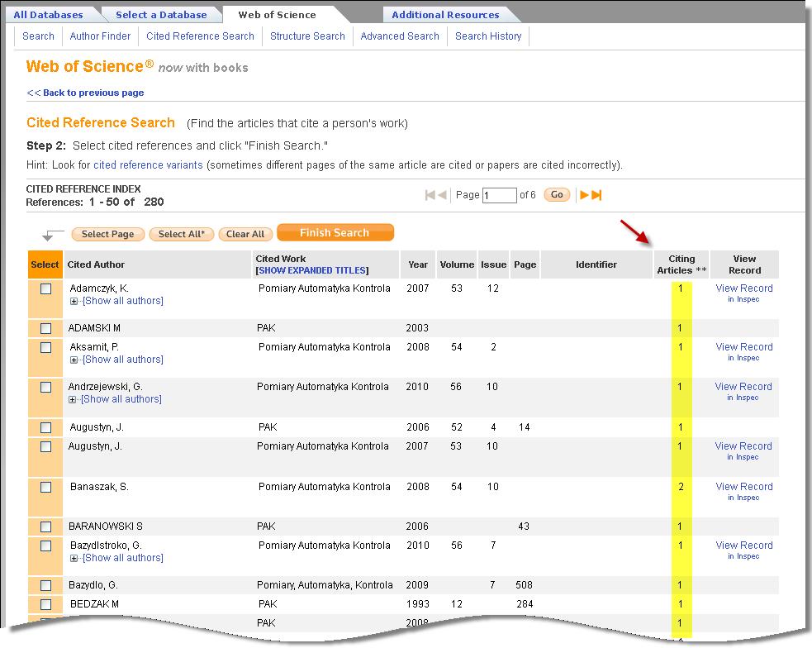Image resolution: width=812 pixels, height=648 pixels.
Task: Click the Select Page button
Action: tap(107, 234)
